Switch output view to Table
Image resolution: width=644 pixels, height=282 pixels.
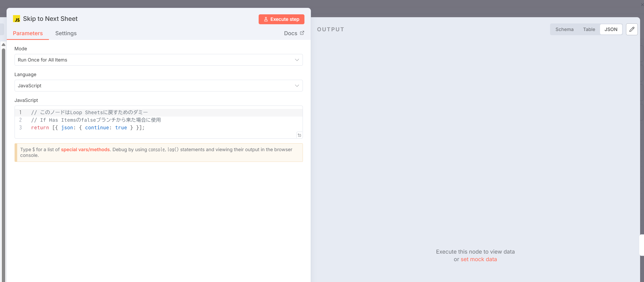tap(589, 29)
